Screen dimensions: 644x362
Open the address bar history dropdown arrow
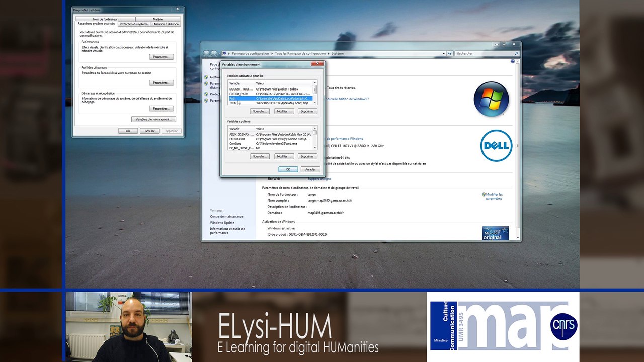(x=443, y=53)
